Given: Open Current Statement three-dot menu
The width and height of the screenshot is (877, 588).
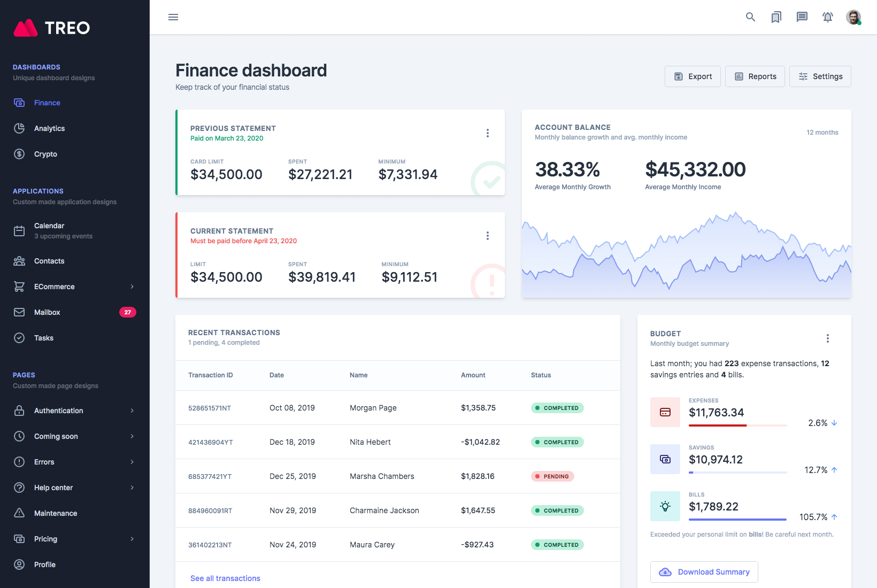Looking at the screenshot, I should coord(487,236).
